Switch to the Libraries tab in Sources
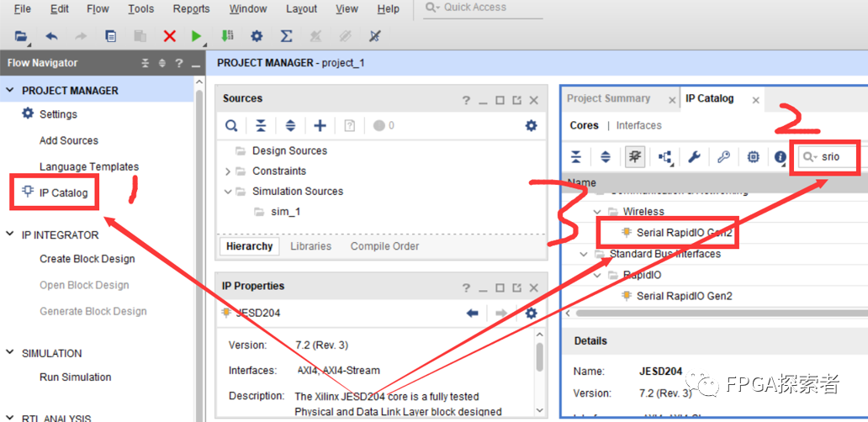This screenshot has width=868, height=422. tap(310, 246)
